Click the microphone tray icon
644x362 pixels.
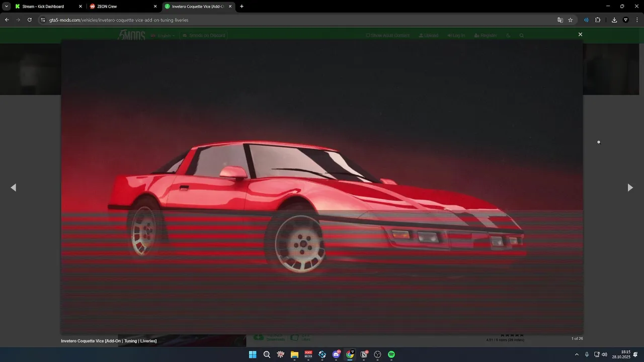587,354
